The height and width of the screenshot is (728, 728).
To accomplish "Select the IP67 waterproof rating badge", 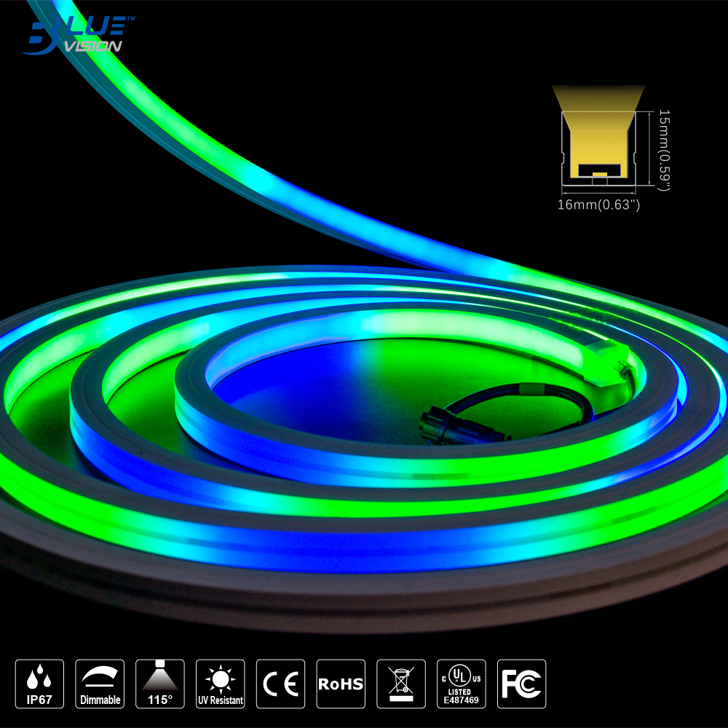I will coord(39,684).
